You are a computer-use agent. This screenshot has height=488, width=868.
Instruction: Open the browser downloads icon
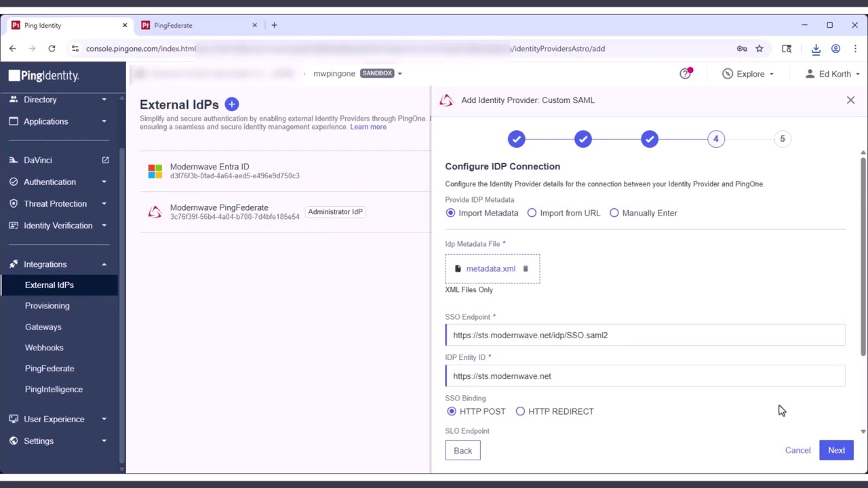[x=816, y=49]
